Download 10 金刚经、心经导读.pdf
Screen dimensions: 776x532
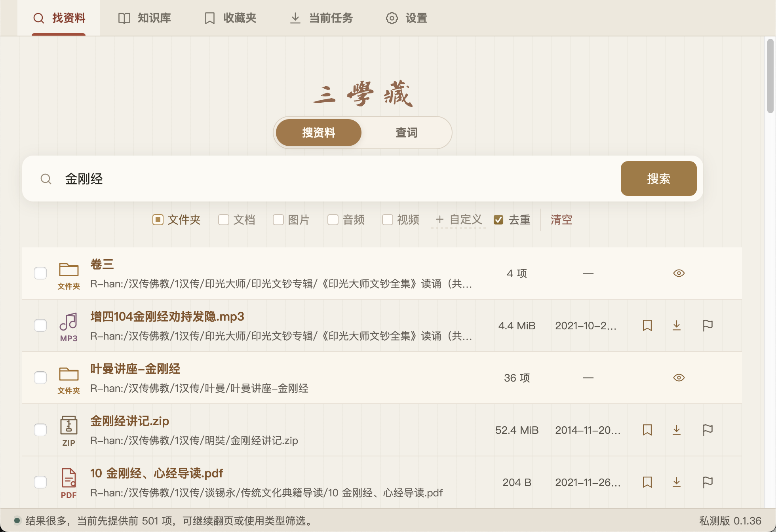677,482
